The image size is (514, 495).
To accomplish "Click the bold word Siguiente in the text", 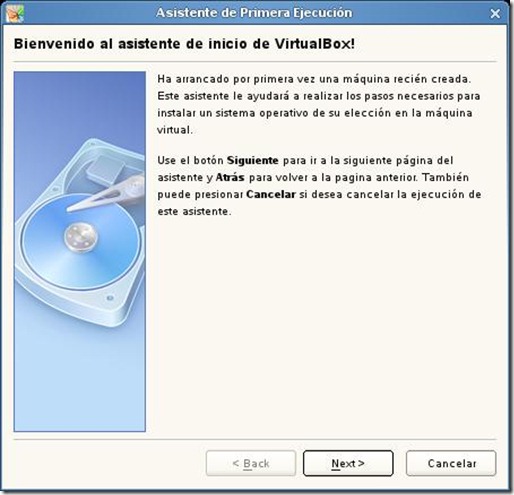I will pos(253,160).
